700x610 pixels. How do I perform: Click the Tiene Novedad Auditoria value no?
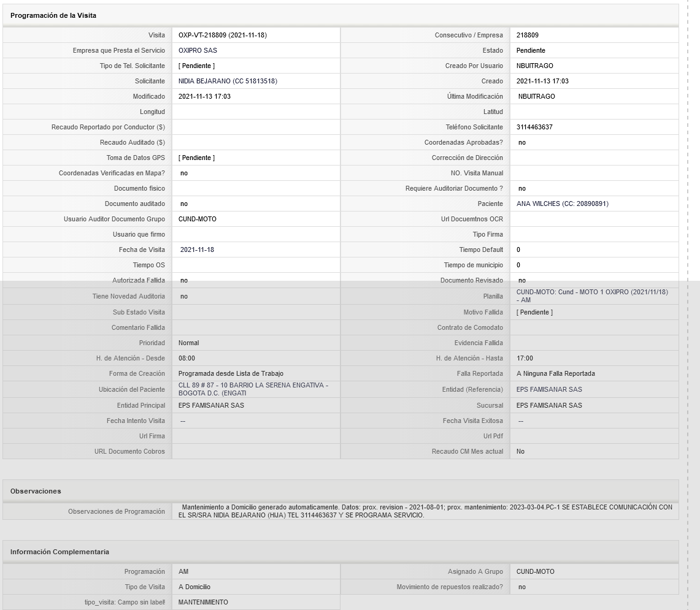184,296
